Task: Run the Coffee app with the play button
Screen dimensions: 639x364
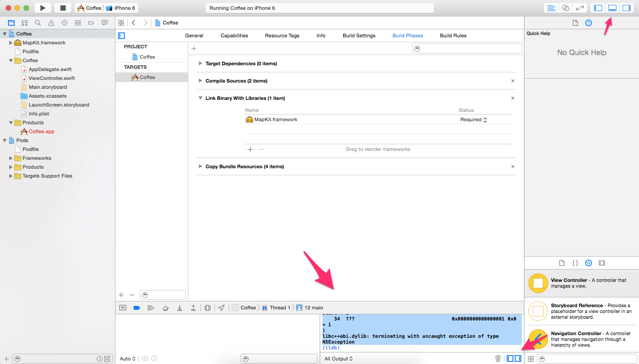Action: [x=43, y=8]
